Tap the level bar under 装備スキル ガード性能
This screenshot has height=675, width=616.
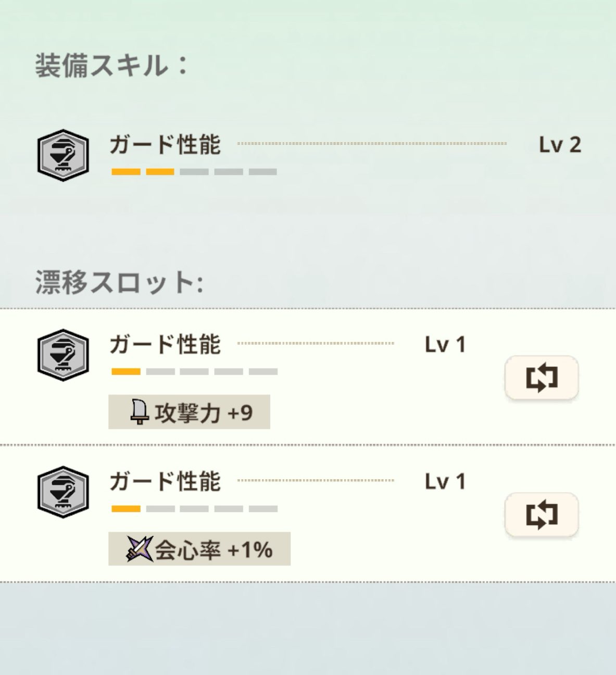(x=194, y=172)
